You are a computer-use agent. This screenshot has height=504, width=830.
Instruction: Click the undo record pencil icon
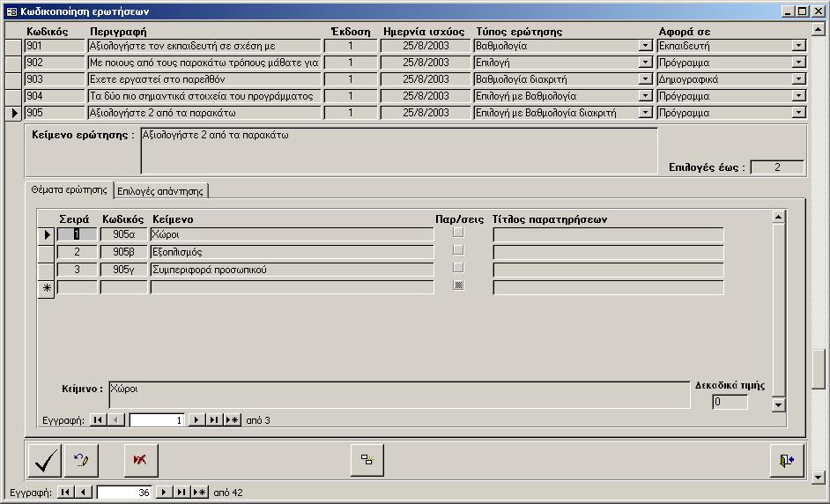pos(82,460)
